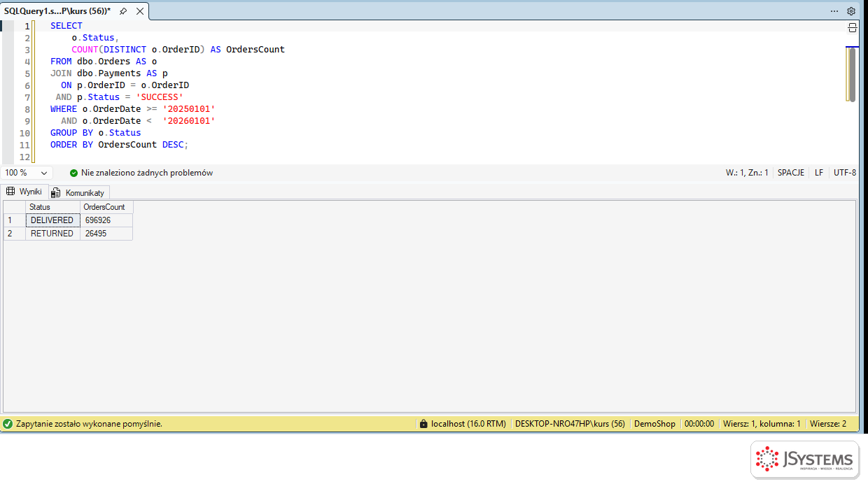The width and height of the screenshot is (868, 484).
Task: Open the tab overflow ellipsis menu
Action: [834, 11]
